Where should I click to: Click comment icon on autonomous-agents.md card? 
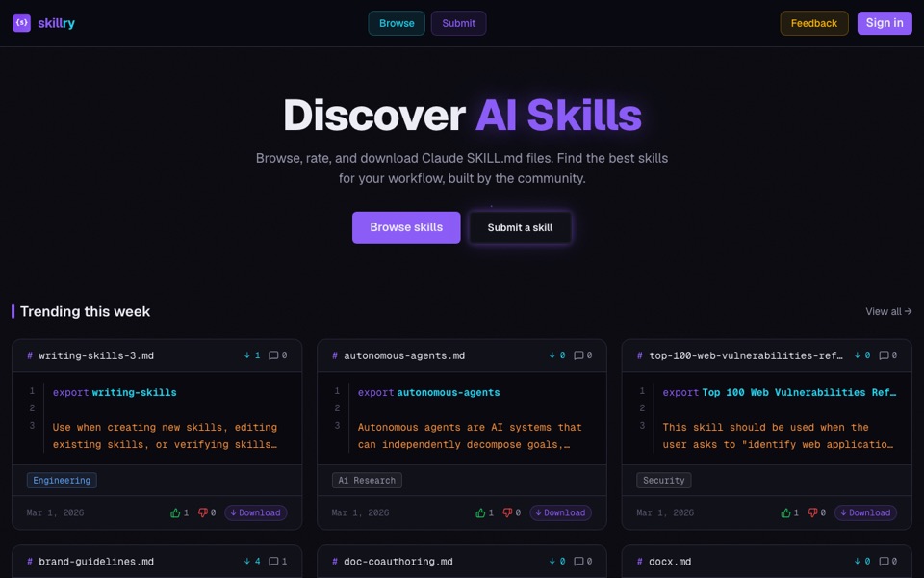pyautogui.click(x=578, y=355)
